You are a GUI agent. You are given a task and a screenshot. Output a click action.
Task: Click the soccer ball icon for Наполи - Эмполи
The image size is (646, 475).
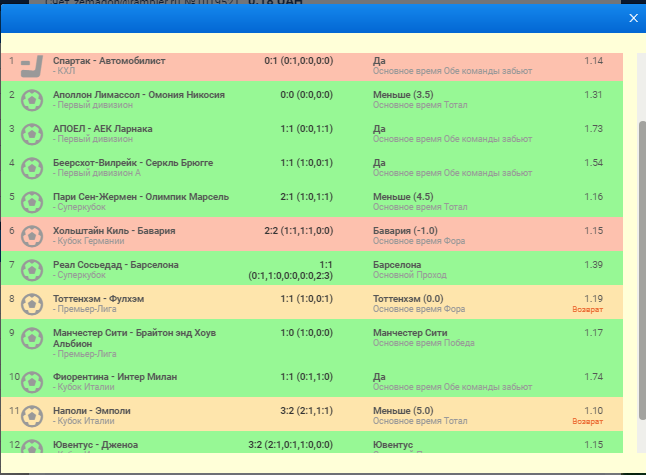(32, 417)
